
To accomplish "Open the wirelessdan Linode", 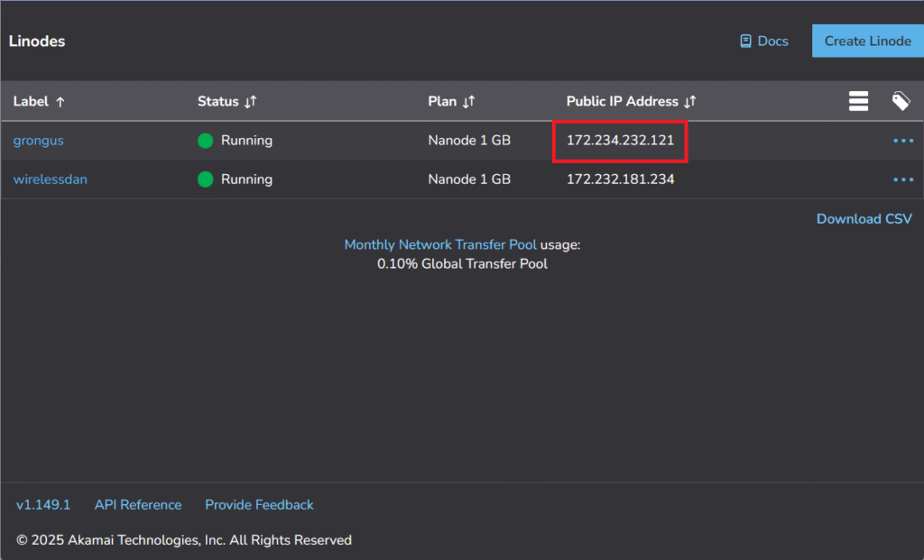I will tap(50, 179).
